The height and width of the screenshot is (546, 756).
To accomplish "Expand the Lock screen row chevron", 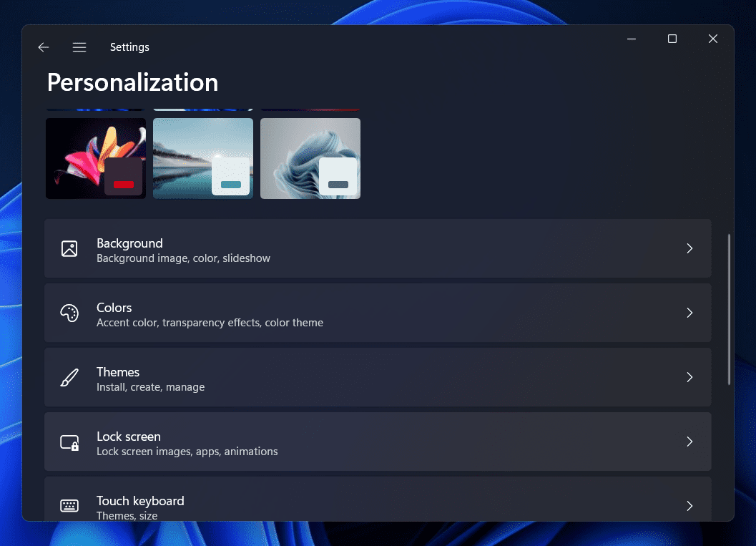I will tap(689, 442).
